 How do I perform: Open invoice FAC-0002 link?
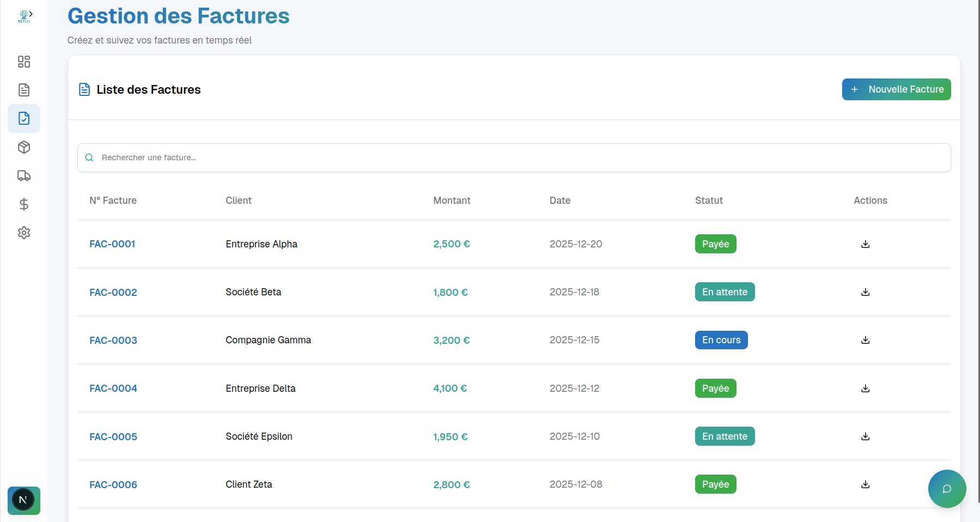click(x=113, y=292)
